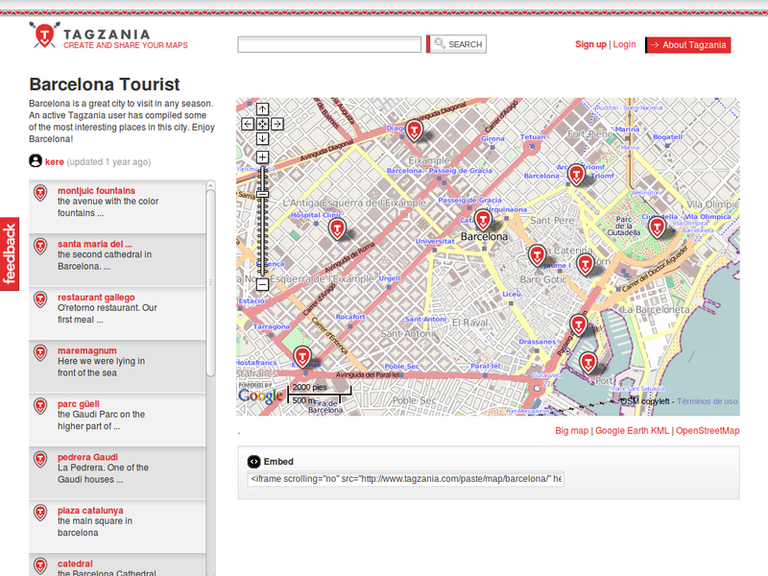
Task: Click the Tagzania logo icon
Action: point(44,37)
